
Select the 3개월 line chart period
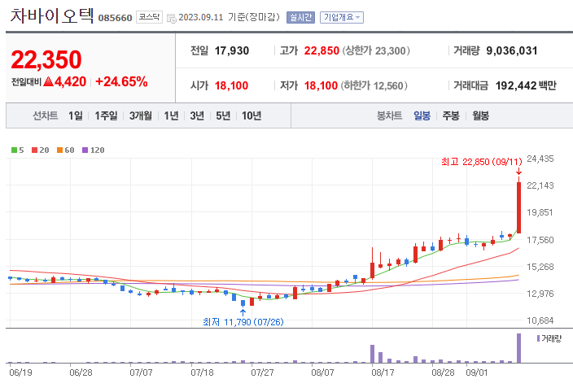pos(141,115)
